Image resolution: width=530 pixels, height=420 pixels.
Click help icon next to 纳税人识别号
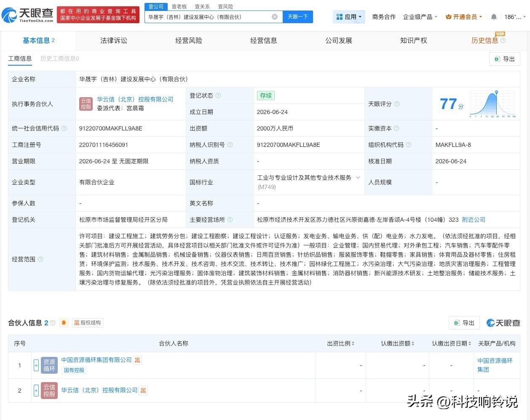[230, 145]
